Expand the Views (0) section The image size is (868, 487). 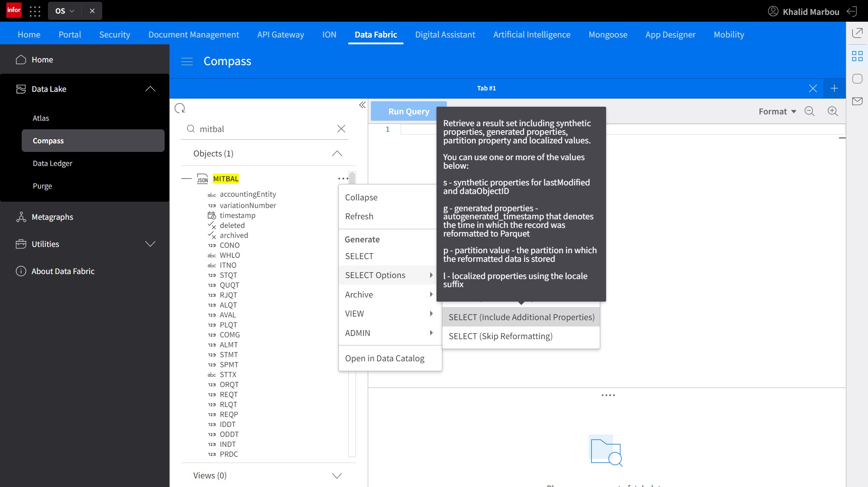[x=337, y=476]
